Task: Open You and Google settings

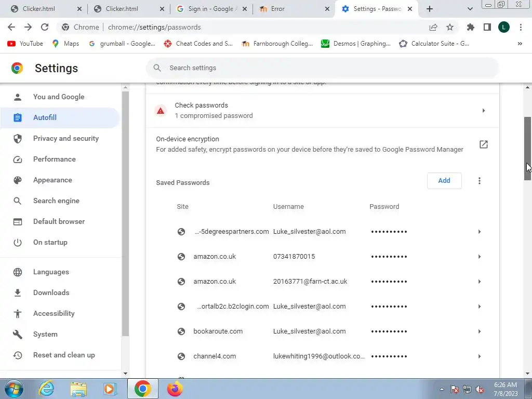Action: click(60, 97)
